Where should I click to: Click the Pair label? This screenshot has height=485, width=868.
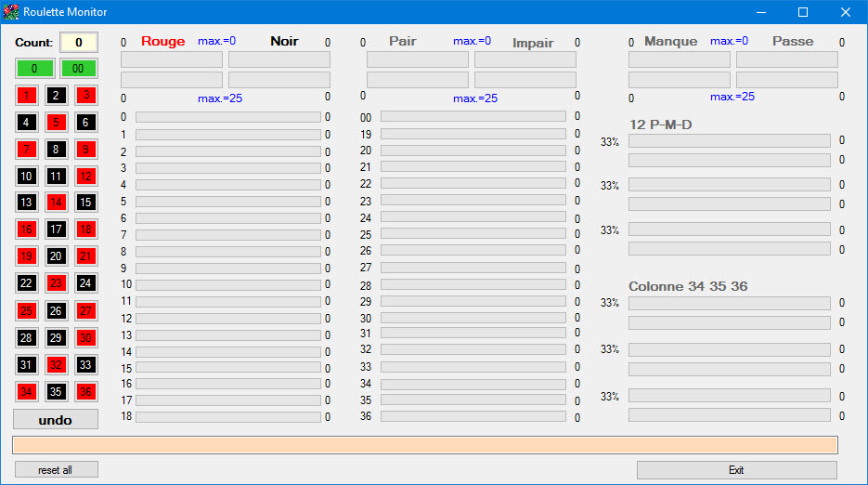pos(403,41)
